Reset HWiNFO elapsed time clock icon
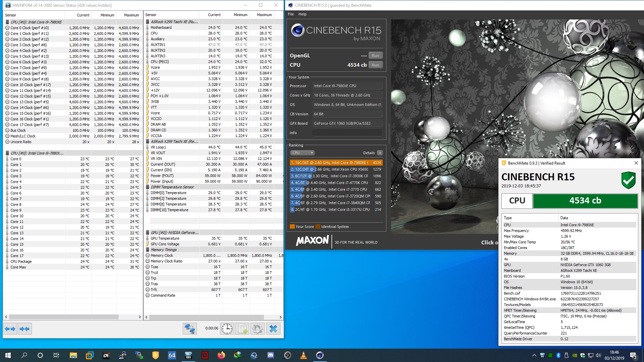644x362 pixels. [227, 329]
